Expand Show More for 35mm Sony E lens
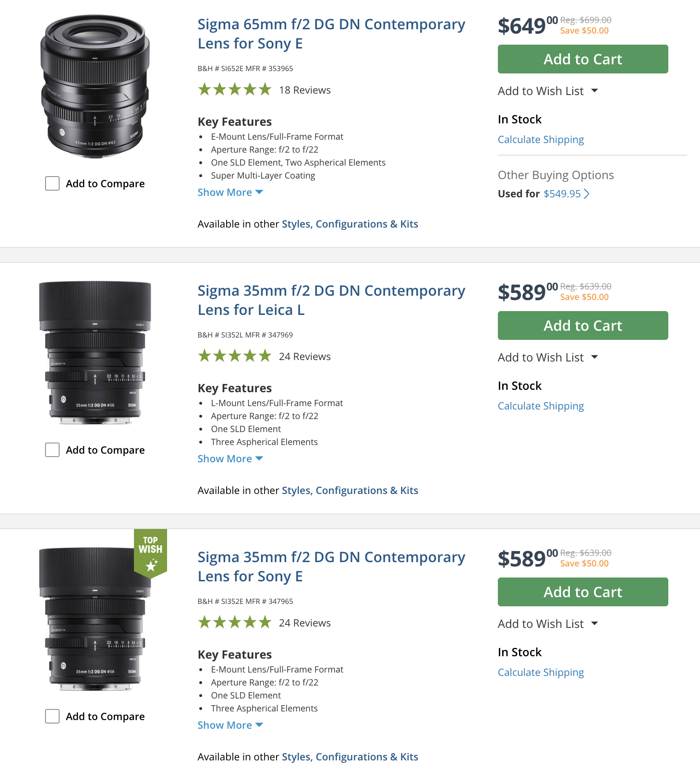Image resolution: width=700 pixels, height=770 pixels. pyautogui.click(x=230, y=725)
